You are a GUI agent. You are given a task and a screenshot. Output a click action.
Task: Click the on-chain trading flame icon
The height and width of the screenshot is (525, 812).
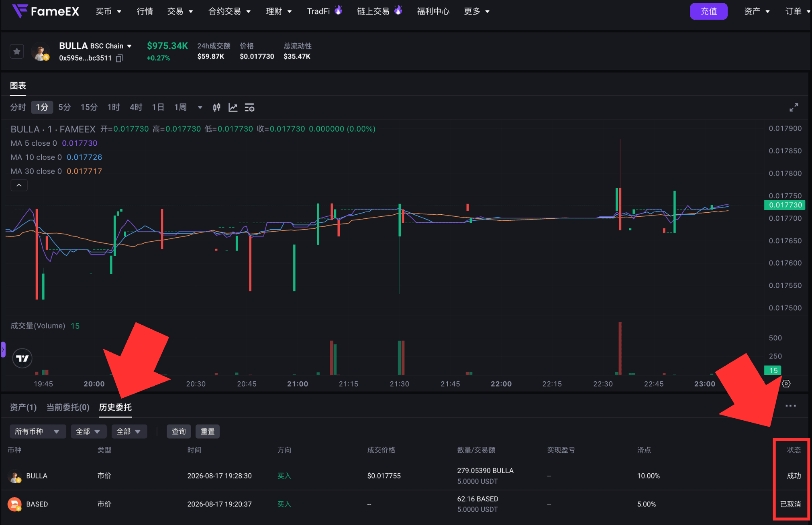point(398,10)
